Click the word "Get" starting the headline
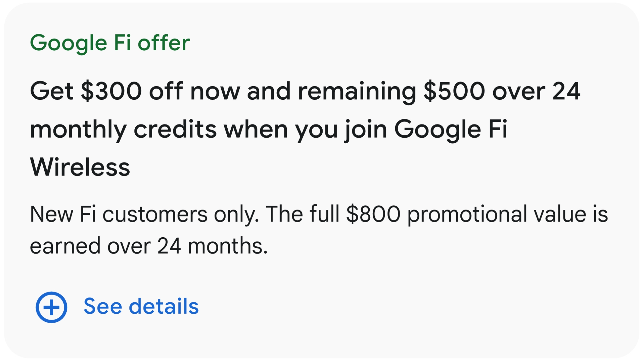 52,91
